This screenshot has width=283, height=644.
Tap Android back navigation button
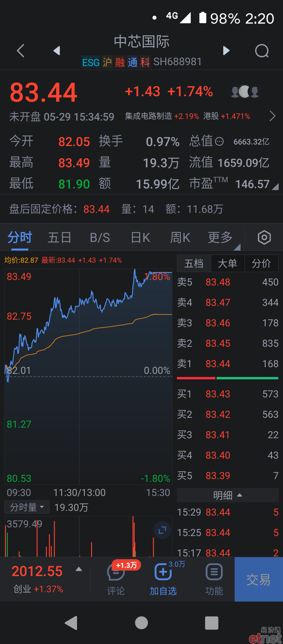click(x=71, y=623)
